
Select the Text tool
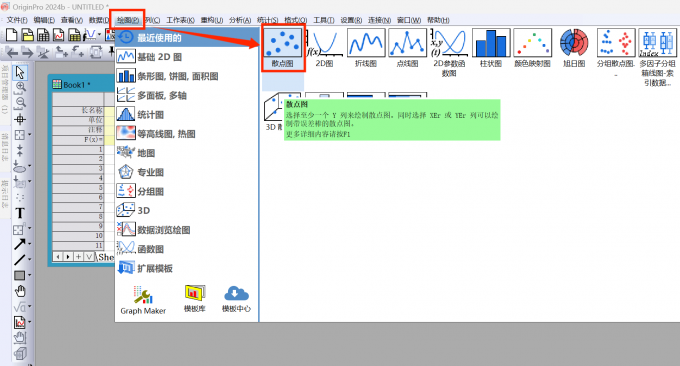(x=20, y=213)
